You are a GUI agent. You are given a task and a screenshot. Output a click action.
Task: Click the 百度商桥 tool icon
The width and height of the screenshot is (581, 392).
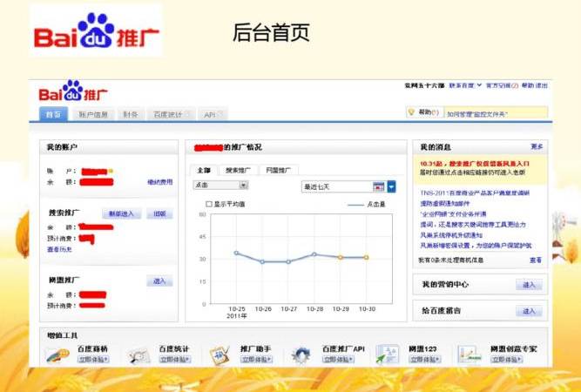[58, 355]
